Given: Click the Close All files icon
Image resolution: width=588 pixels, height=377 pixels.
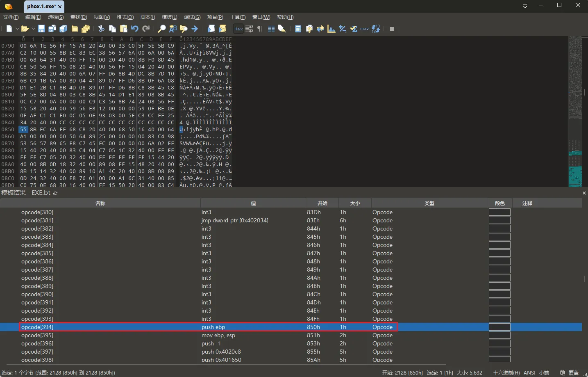Looking at the screenshot, I should (x=86, y=29).
